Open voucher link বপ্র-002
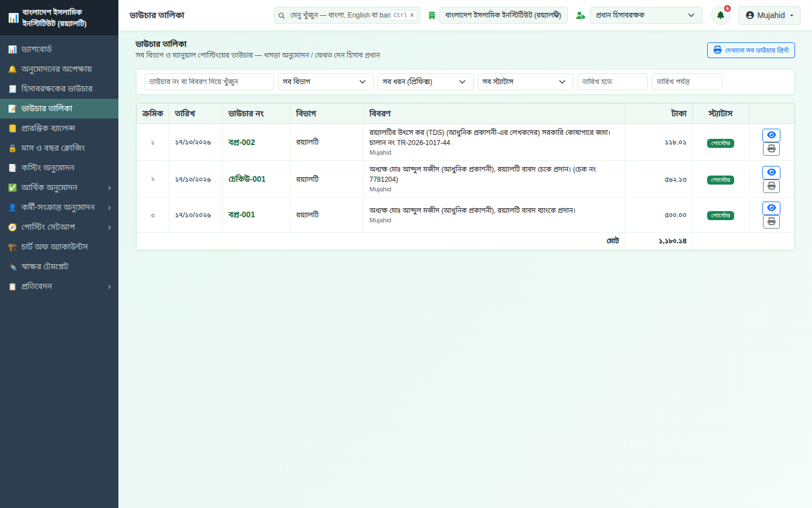The width and height of the screenshot is (812, 508). pyautogui.click(x=241, y=142)
